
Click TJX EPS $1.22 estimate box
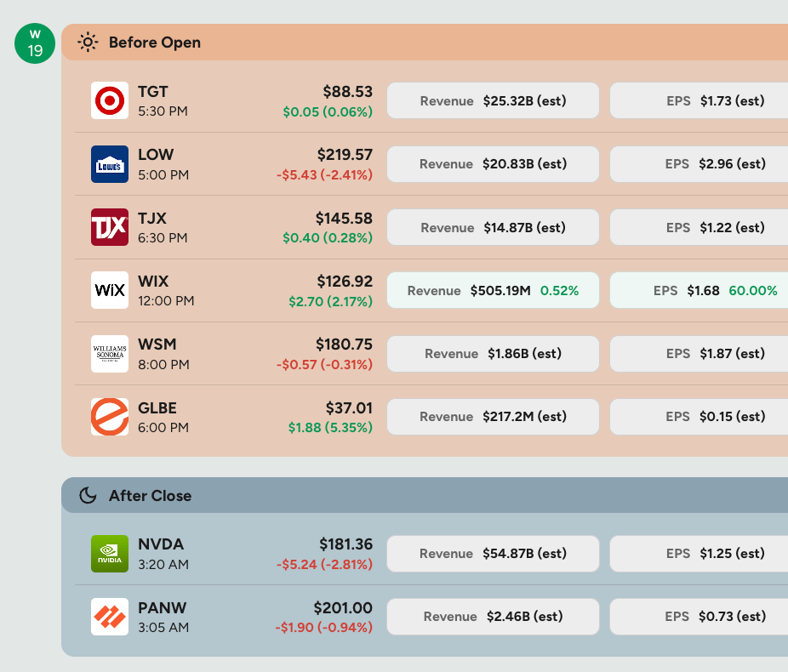pos(699,227)
